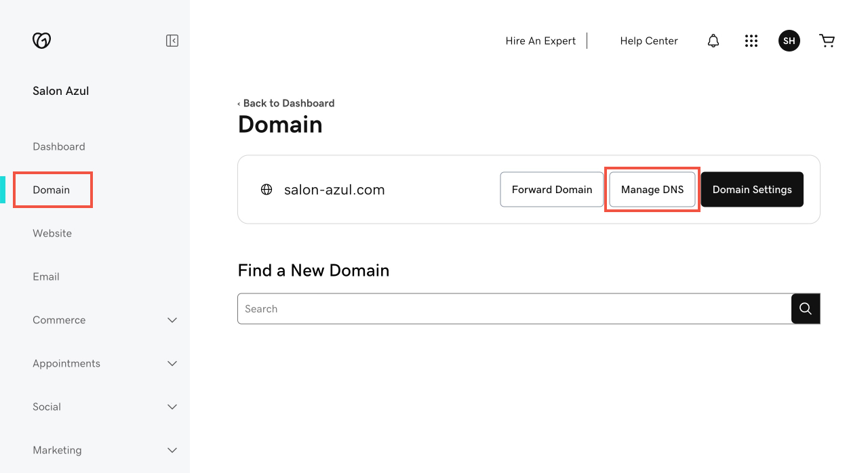Viewport: 868px width, 473px height.
Task: Open the apps grid menu
Action: pos(751,41)
